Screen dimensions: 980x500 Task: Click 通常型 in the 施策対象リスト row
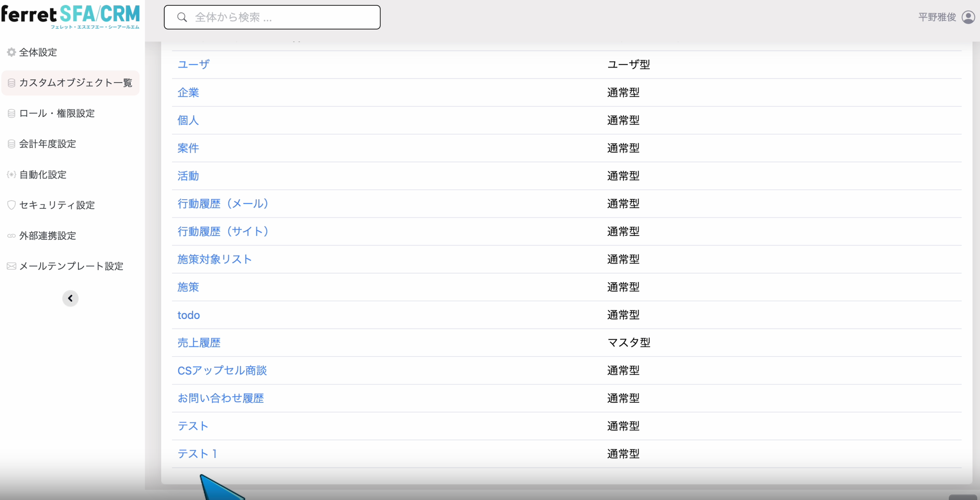623,259
